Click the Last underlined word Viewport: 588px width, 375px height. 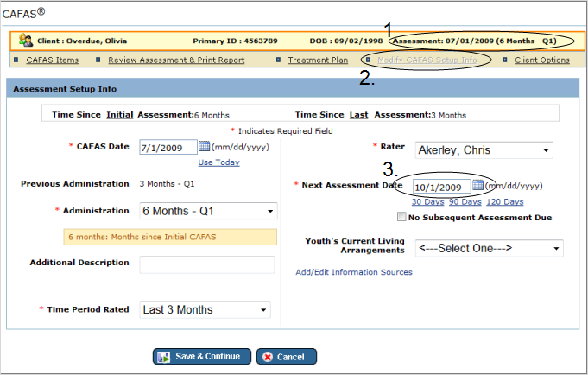359,115
